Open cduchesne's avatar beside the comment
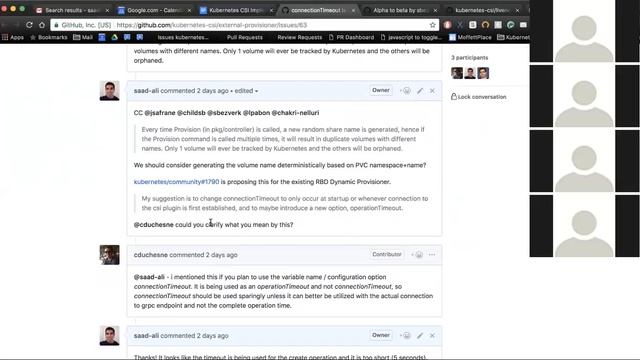This screenshot has width=640, height=360. (x=109, y=255)
